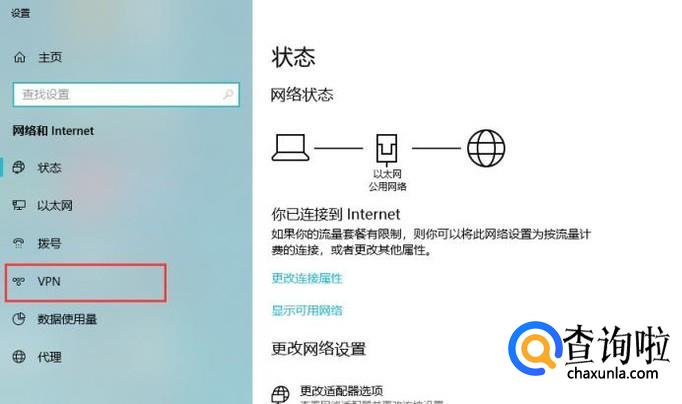
Task: Click the adapter options globe icon
Action: 280,394
